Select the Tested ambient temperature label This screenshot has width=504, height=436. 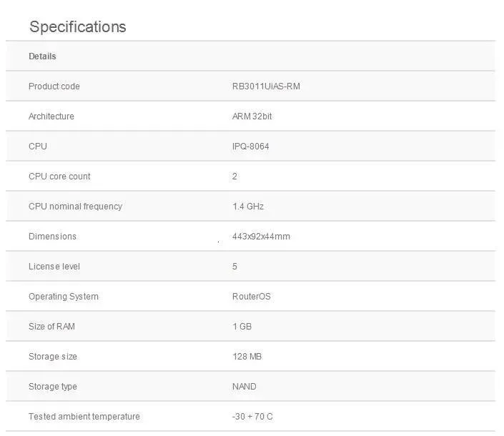coord(84,417)
